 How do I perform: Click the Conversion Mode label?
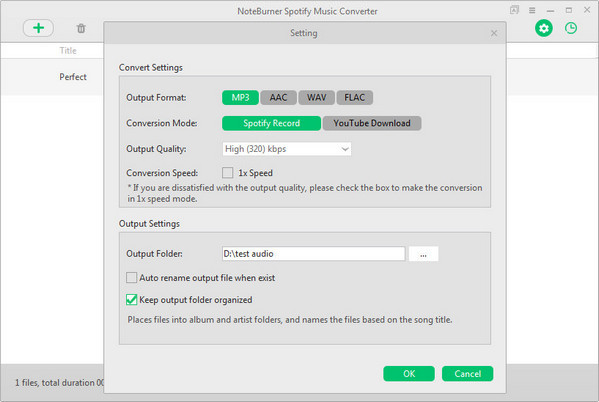pyautogui.click(x=162, y=123)
